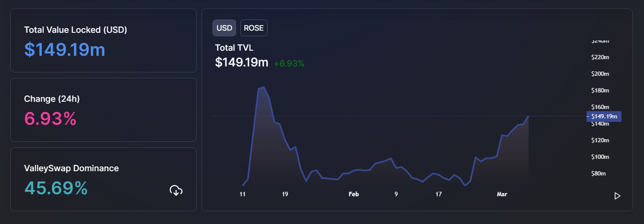Screen dimensions: 644x224
Task: Click the $200m tick on the price axis
Action: click(600, 74)
